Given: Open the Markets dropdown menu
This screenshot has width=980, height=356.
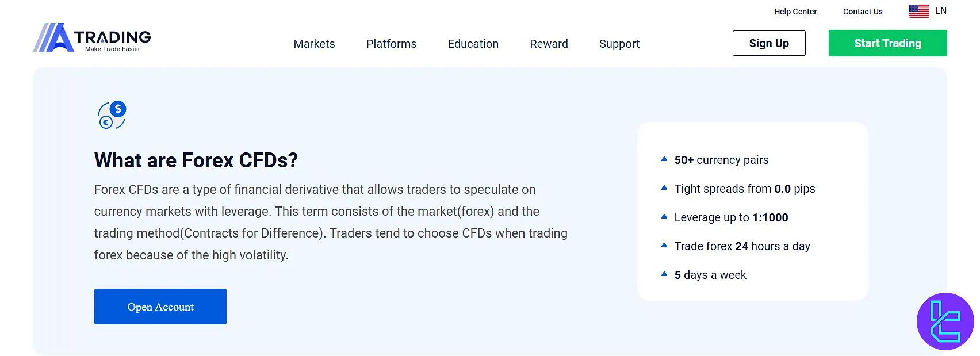Looking at the screenshot, I should (x=314, y=44).
